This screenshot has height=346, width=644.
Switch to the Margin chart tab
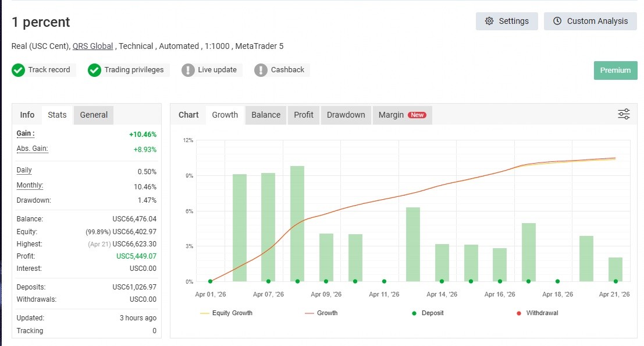(x=402, y=115)
